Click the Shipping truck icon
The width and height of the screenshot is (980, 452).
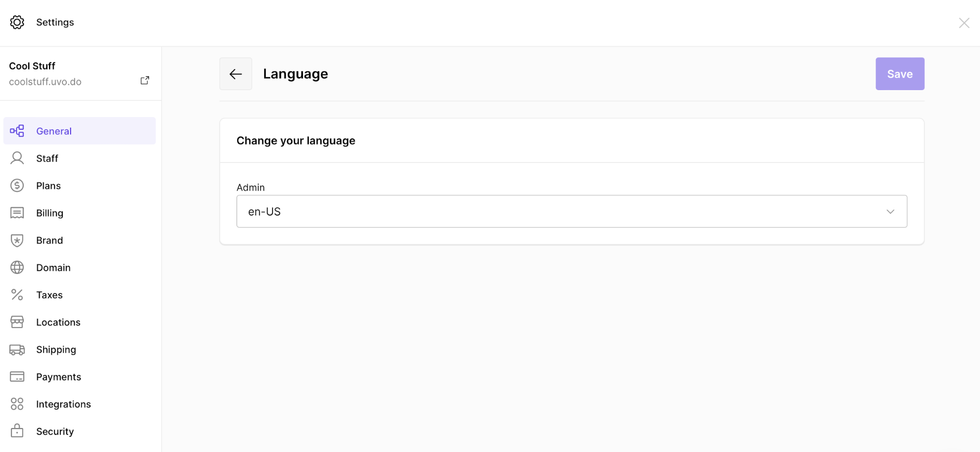click(17, 349)
